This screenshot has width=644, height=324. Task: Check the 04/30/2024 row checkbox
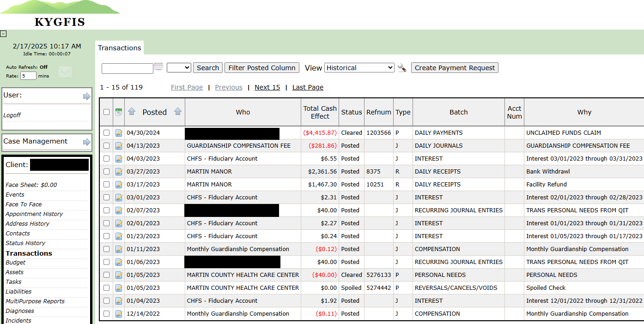click(107, 133)
